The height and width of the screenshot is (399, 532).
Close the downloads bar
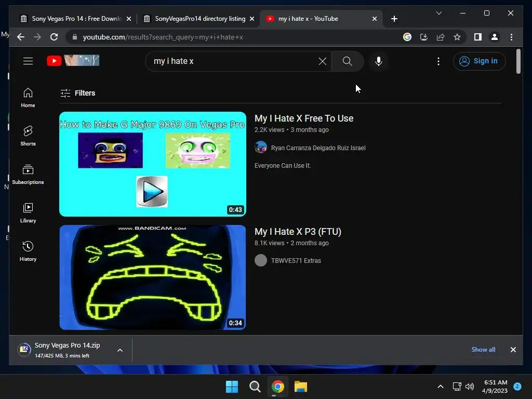(x=513, y=350)
